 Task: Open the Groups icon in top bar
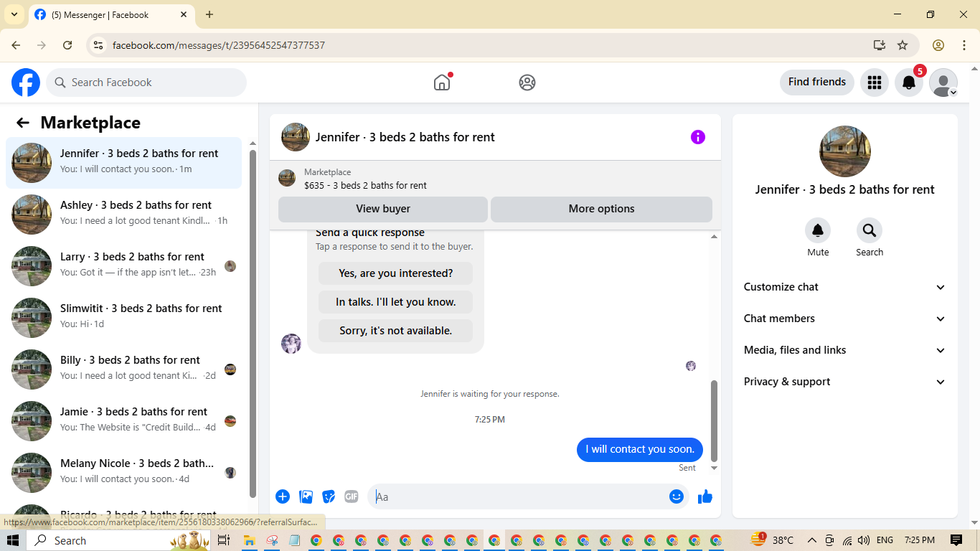coord(527,83)
